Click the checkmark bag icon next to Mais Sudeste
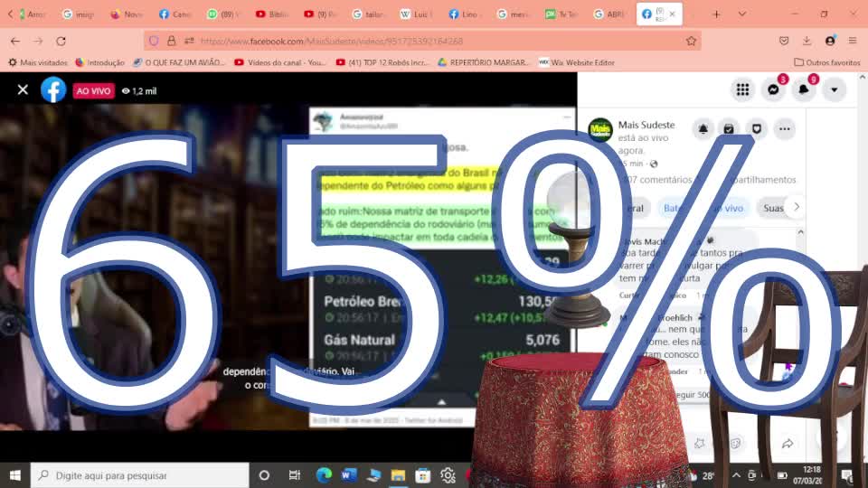Screen dimensions: 868x488 click(729, 129)
